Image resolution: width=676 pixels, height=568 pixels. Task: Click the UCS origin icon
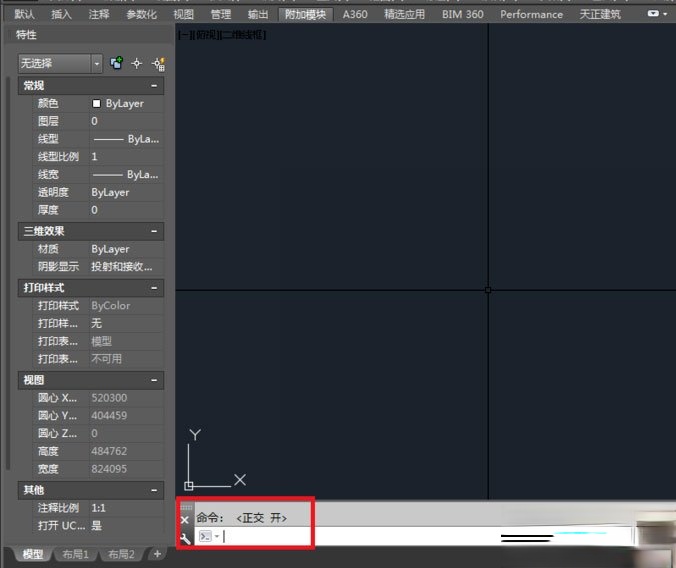(188, 486)
